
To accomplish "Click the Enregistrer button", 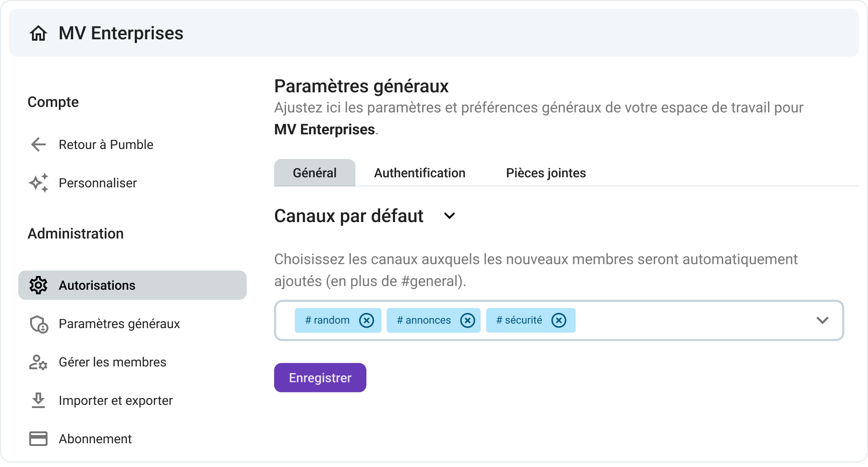I will [x=319, y=377].
